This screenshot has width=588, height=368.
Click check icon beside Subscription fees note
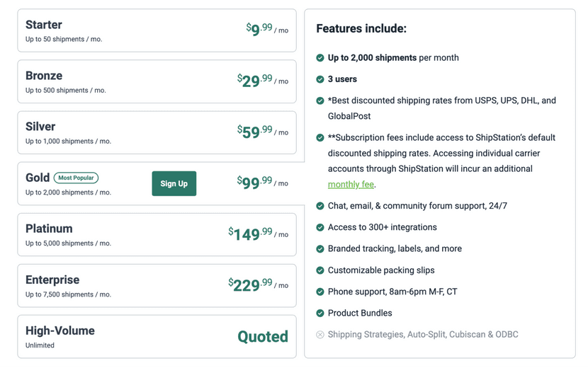[x=320, y=137]
